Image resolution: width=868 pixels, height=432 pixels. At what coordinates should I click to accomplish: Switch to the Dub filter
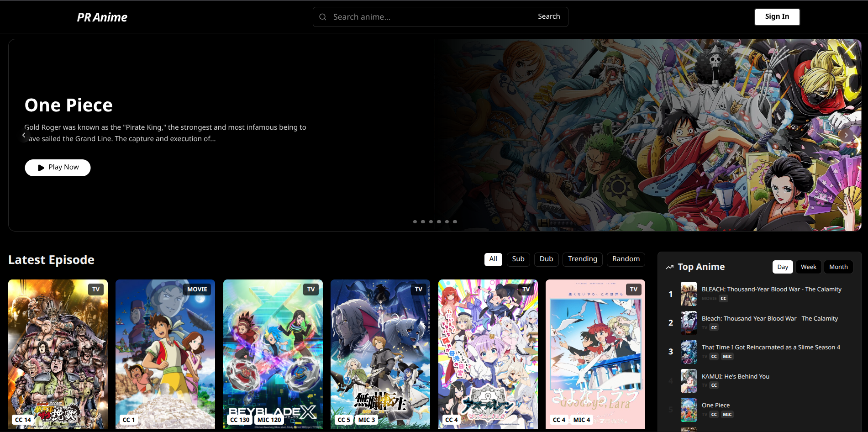coord(546,259)
